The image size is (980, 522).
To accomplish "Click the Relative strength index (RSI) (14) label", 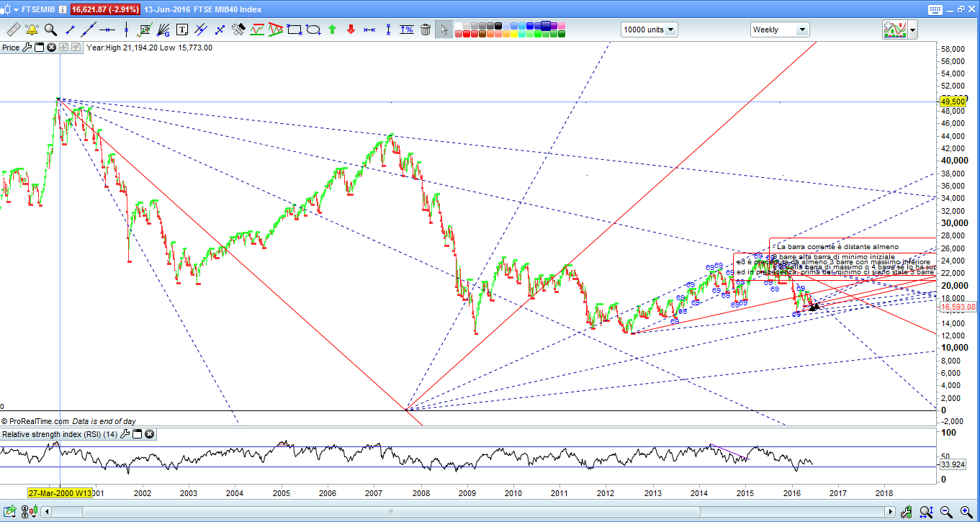I will (x=60, y=434).
